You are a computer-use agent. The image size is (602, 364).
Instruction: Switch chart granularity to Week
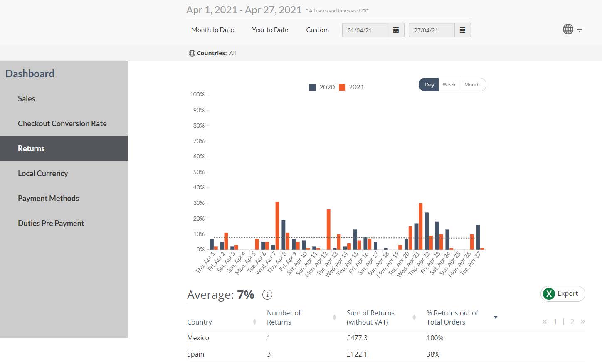pyautogui.click(x=449, y=85)
